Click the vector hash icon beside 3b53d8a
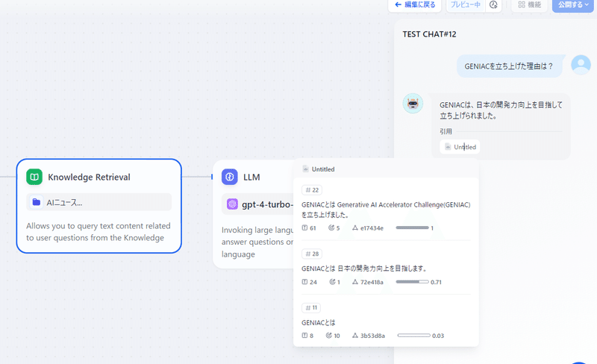 coord(355,336)
